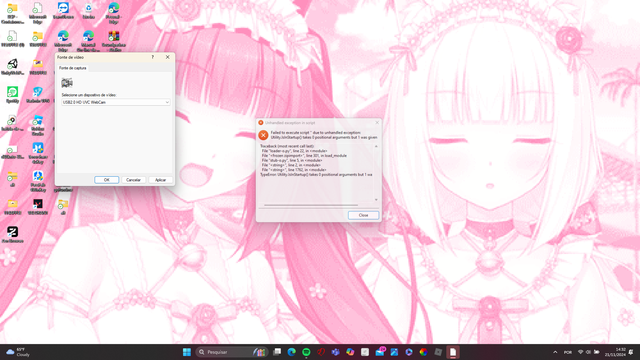Click the horizontal scrollbar in traceback box
This screenshot has width=640, height=360.
(x=311, y=205)
